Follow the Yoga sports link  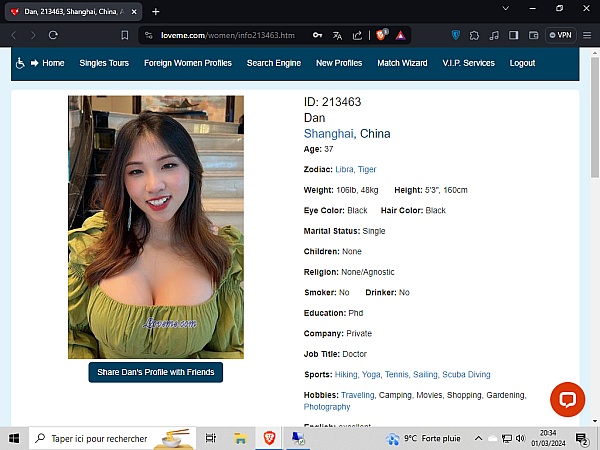[x=371, y=375]
